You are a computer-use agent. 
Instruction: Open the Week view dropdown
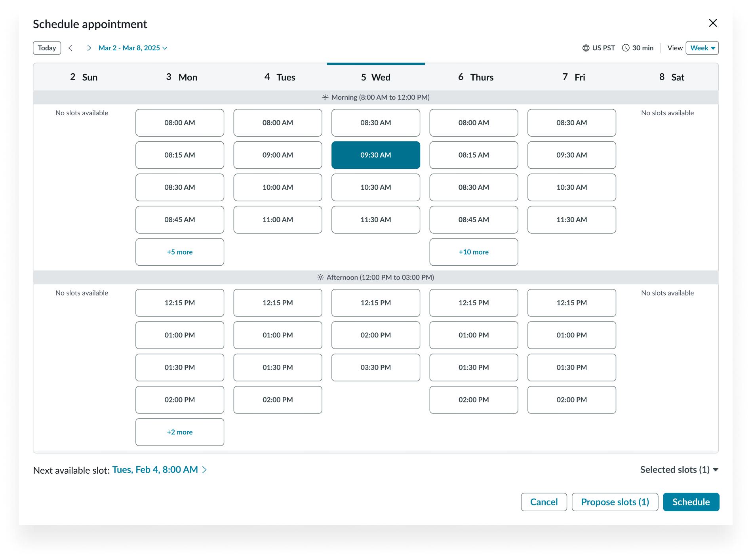coord(702,48)
